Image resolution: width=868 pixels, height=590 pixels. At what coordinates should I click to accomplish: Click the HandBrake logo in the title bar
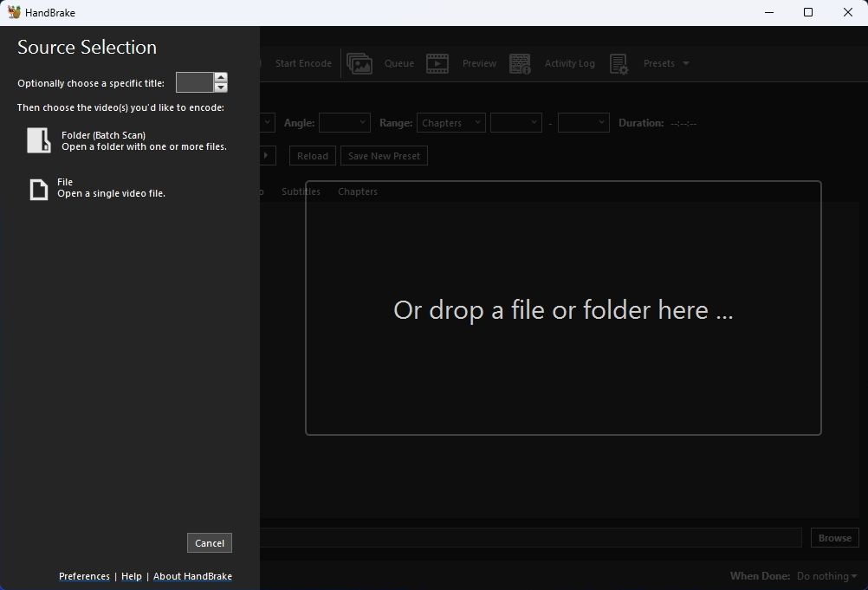coord(15,12)
